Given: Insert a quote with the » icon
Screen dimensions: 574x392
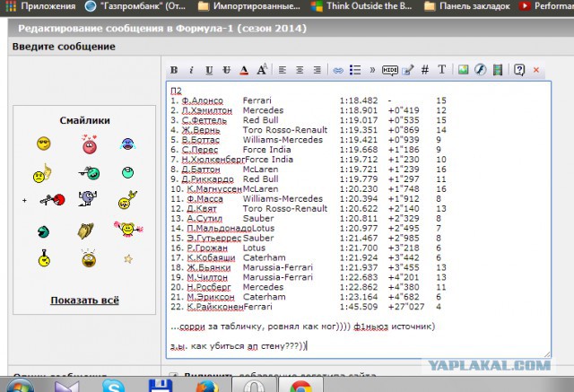Looking at the screenshot, I should 372,70.
